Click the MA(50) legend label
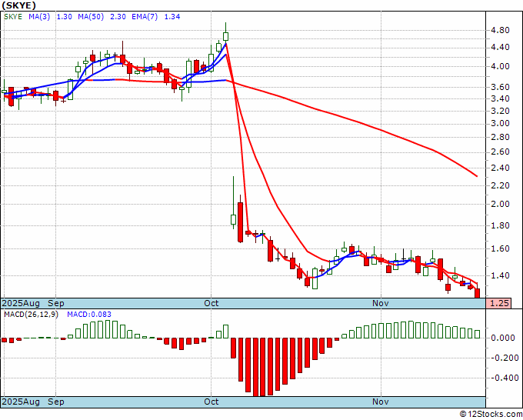This screenshot has height=420, width=523. pyautogui.click(x=91, y=17)
